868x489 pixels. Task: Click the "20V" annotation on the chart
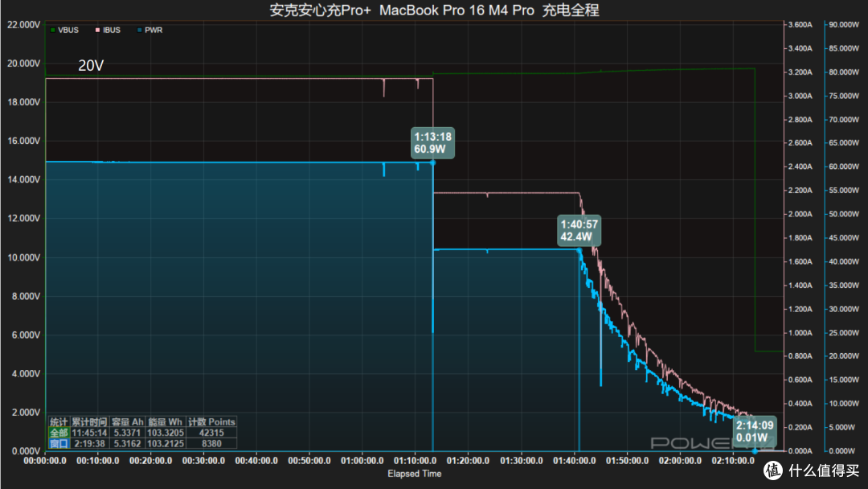click(91, 66)
